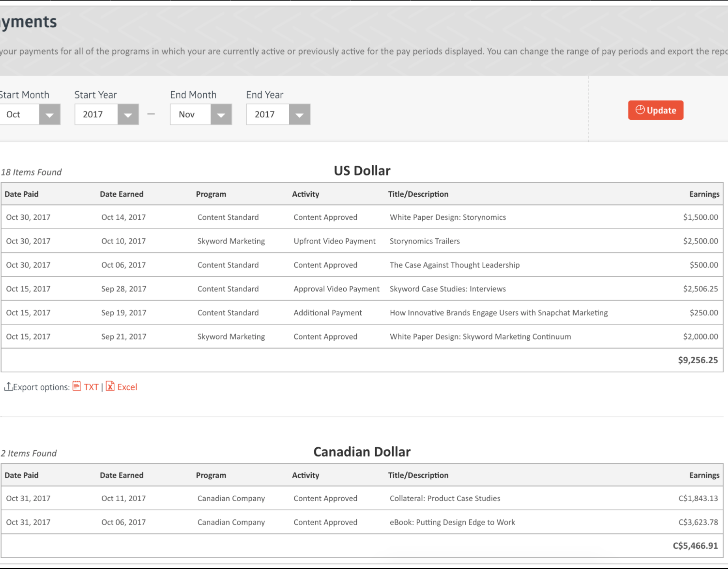Click date earned 'Sep 28, 2017'

[x=124, y=289]
